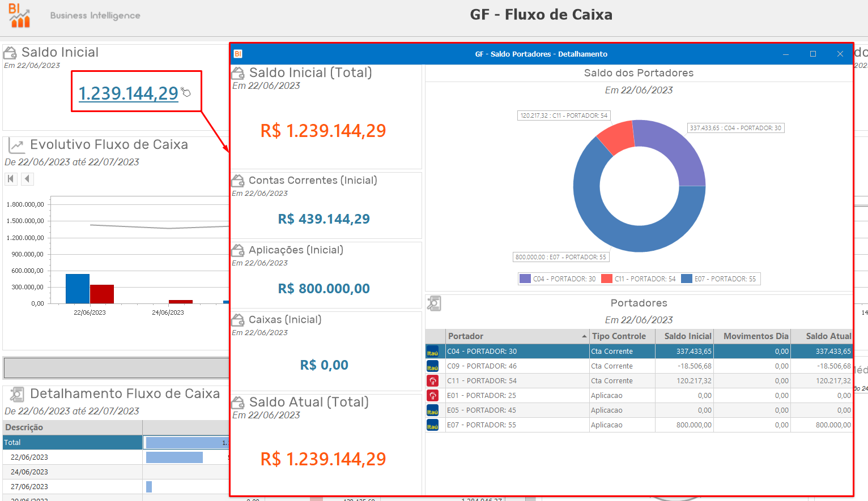Click the chart icon beside Evolutivo Fluxo de Caixa
Viewport: 868px width, 501px height.
tap(16, 145)
